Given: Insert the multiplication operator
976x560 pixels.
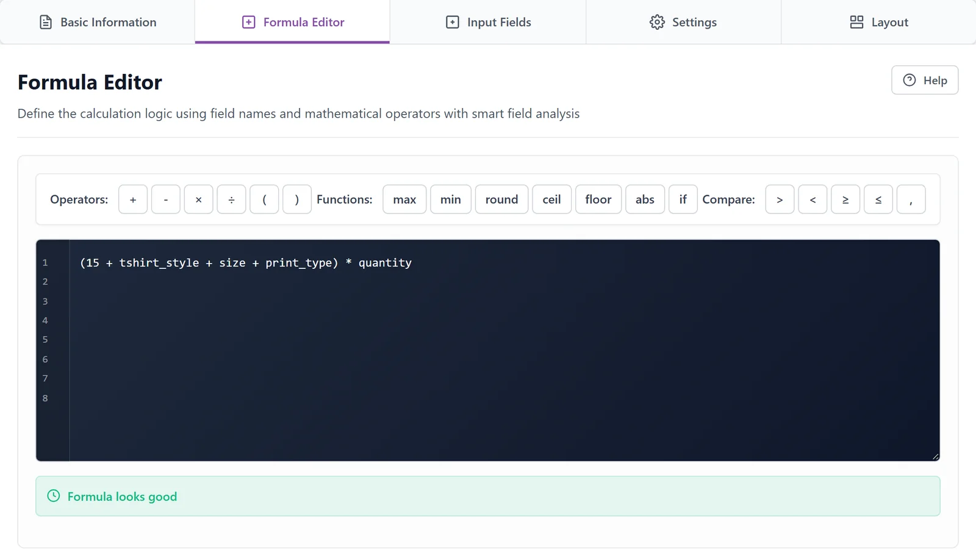Looking at the screenshot, I should [199, 199].
